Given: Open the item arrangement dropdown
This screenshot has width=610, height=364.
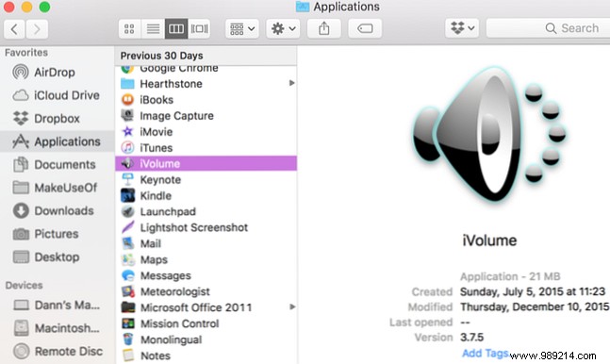Looking at the screenshot, I should 242,29.
